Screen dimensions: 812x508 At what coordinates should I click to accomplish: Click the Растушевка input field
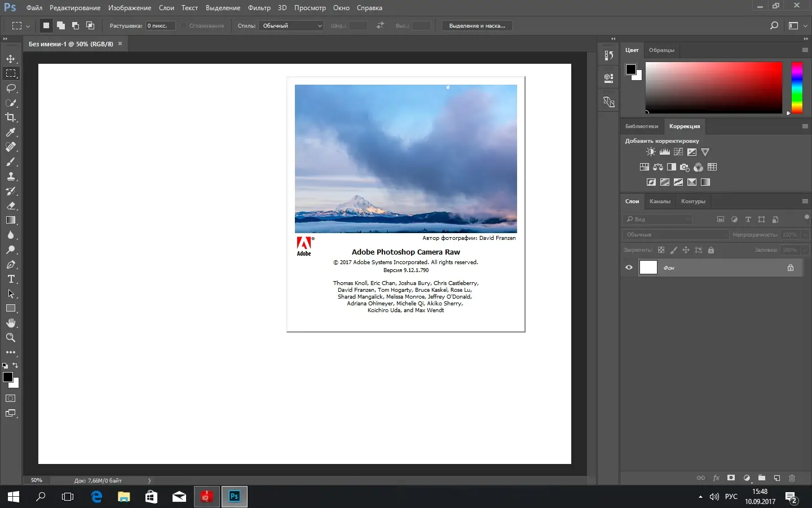[161, 26]
